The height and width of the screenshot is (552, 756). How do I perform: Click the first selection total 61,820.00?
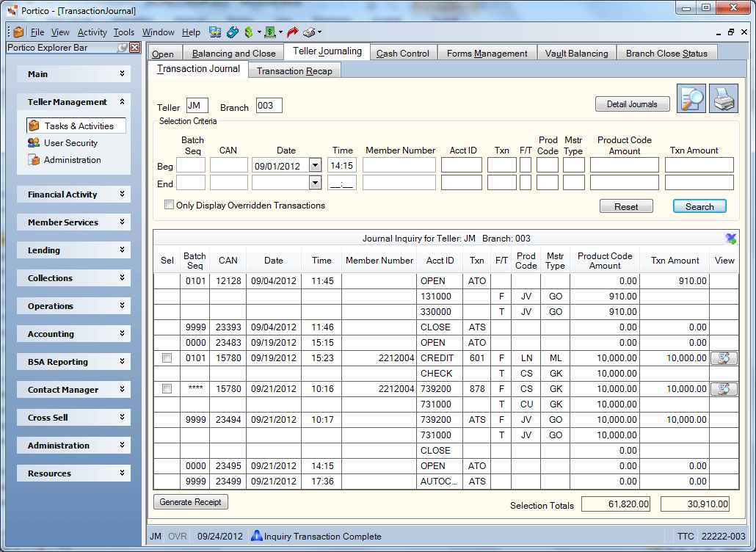616,504
